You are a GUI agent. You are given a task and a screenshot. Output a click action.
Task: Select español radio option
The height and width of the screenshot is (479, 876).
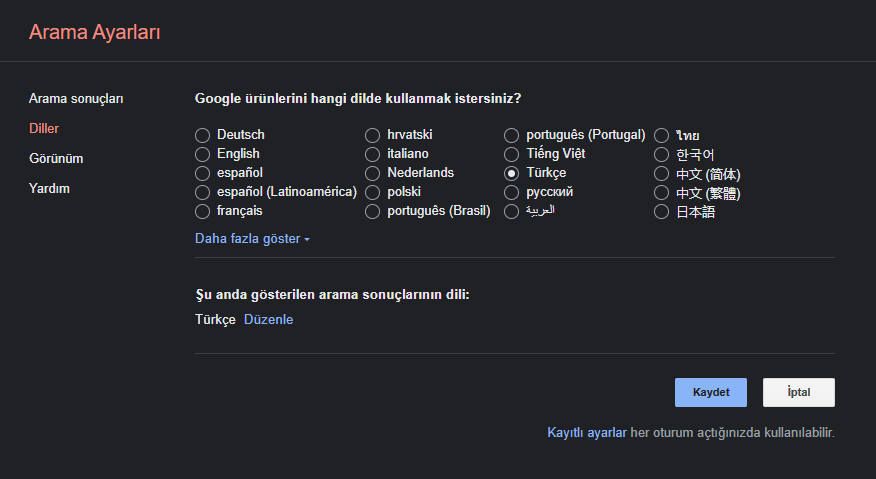click(x=202, y=173)
